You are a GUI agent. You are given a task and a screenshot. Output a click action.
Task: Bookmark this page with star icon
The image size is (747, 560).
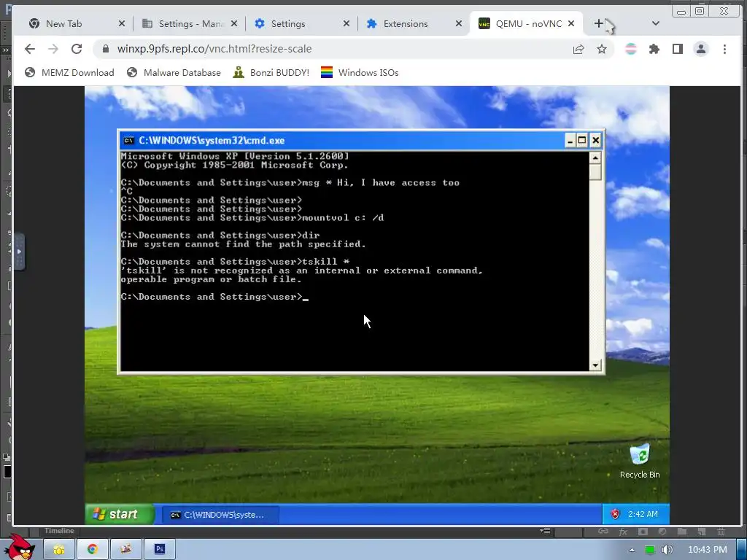(602, 49)
